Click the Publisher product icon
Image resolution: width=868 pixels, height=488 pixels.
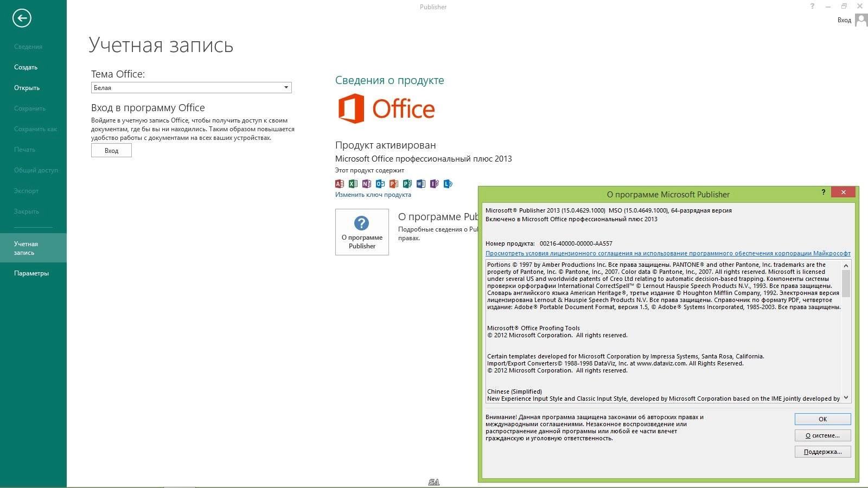coord(407,184)
